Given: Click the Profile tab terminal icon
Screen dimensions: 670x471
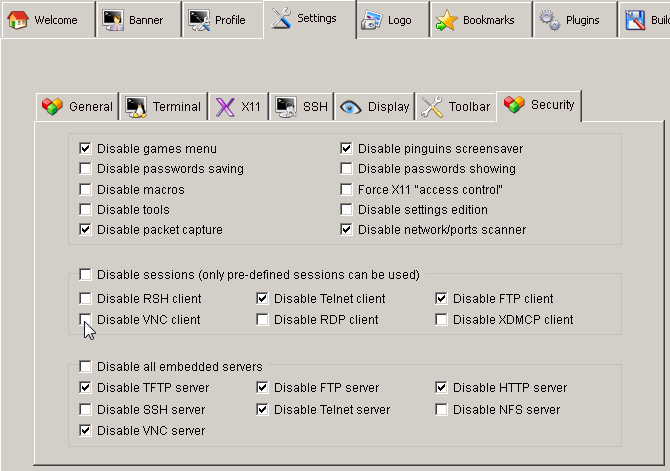Looking at the screenshot, I should 199,20.
